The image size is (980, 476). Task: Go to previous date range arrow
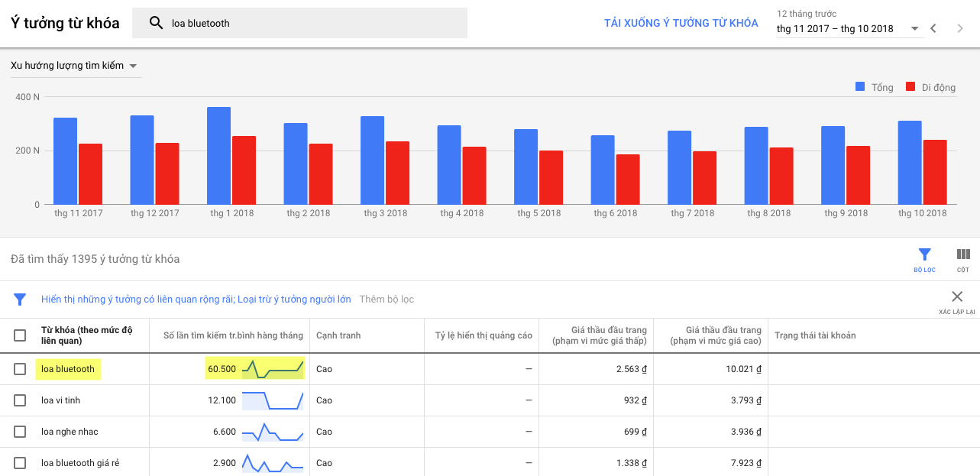click(933, 29)
